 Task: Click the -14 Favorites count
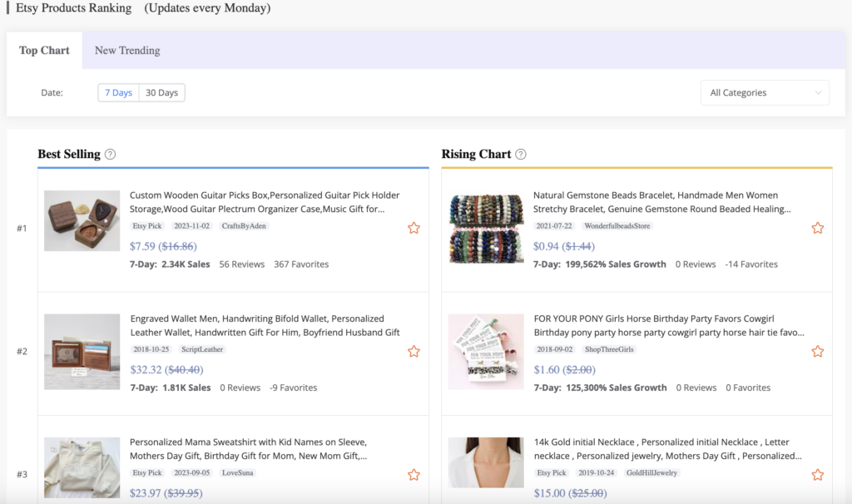pyautogui.click(x=751, y=264)
